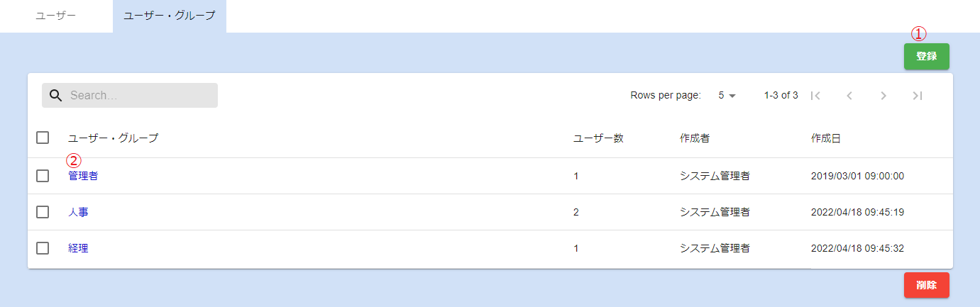Click the search magnifier icon
980x307 pixels.
(55, 96)
